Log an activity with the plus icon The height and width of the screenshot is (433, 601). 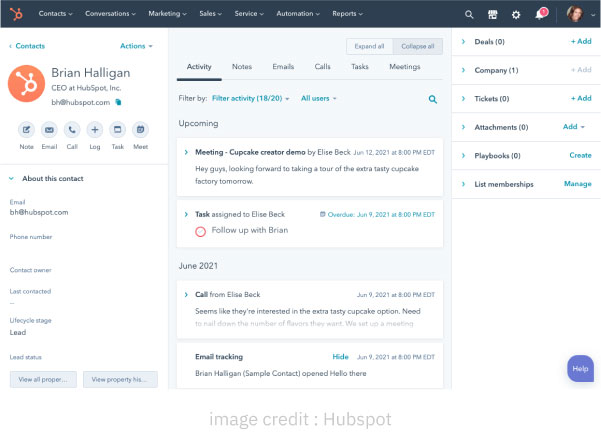pos(95,130)
